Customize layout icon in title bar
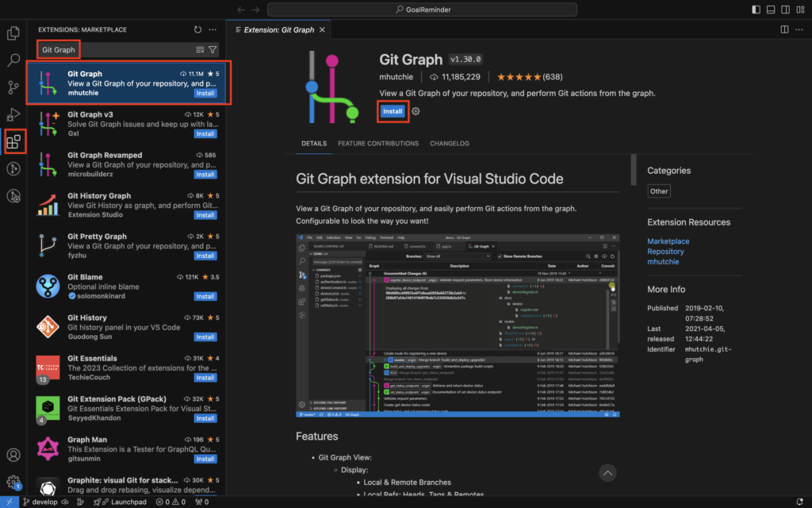Image resolution: width=812 pixels, height=508 pixels. pos(801,10)
